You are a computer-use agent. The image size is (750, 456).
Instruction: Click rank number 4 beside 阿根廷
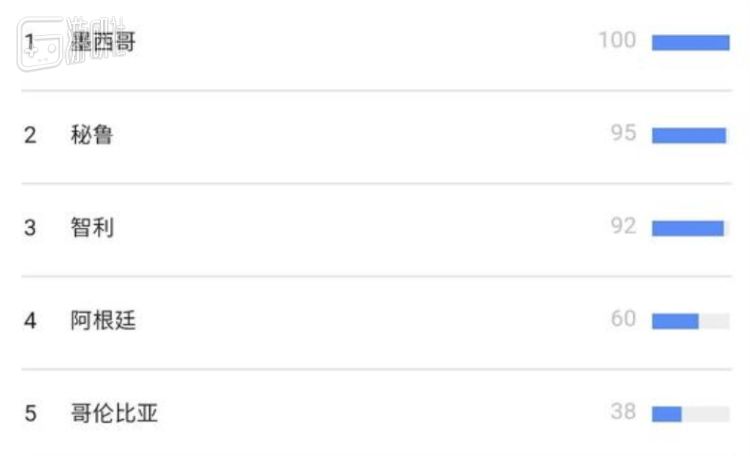(30, 321)
